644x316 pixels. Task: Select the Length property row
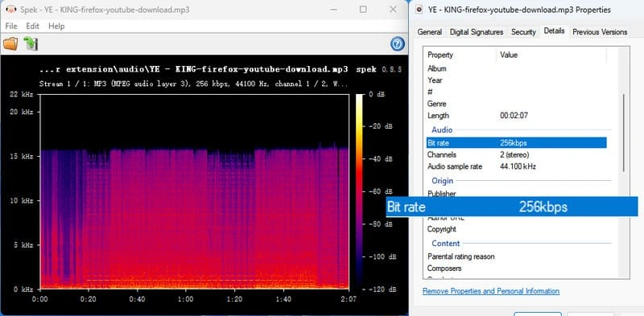(x=516, y=116)
